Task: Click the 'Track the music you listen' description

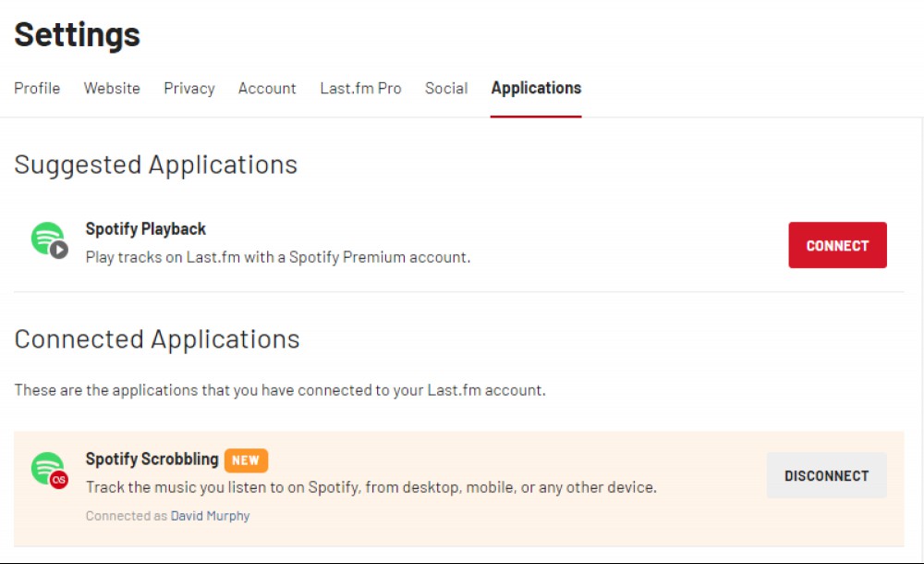Action: click(371, 487)
